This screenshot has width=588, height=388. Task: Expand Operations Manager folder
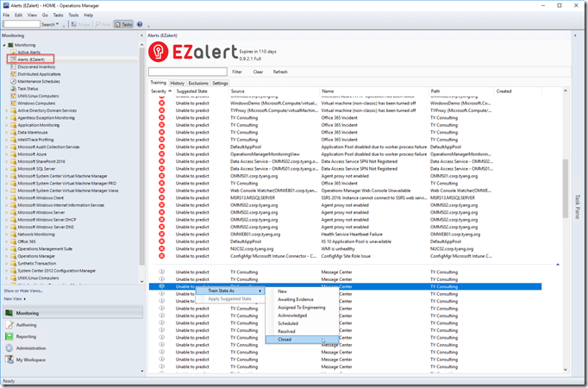(6, 256)
